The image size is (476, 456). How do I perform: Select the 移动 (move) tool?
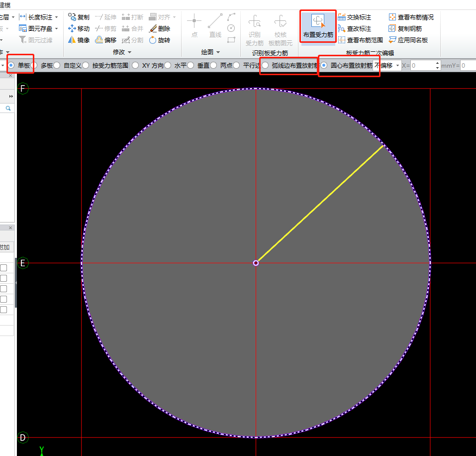coord(79,28)
